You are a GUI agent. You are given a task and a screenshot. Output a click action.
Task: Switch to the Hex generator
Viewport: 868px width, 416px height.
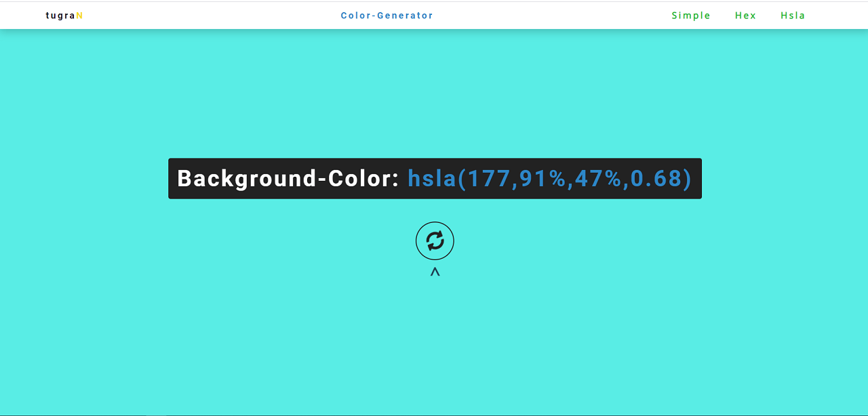(745, 16)
